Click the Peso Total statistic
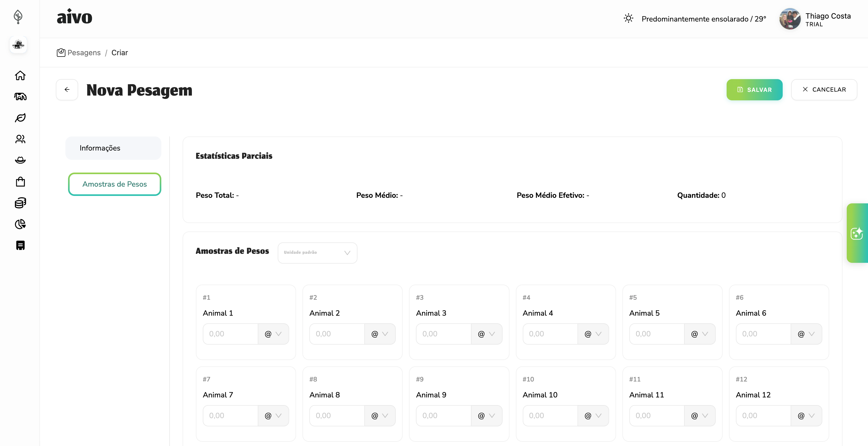The image size is (868, 446). (x=217, y=195)
